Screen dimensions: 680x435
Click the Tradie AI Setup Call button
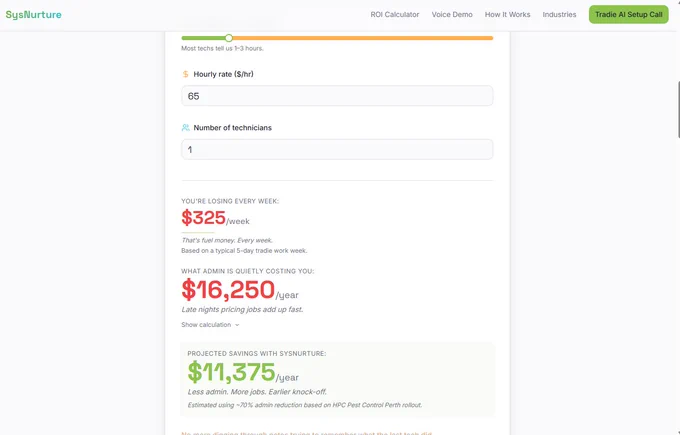(x=628, y=14)
